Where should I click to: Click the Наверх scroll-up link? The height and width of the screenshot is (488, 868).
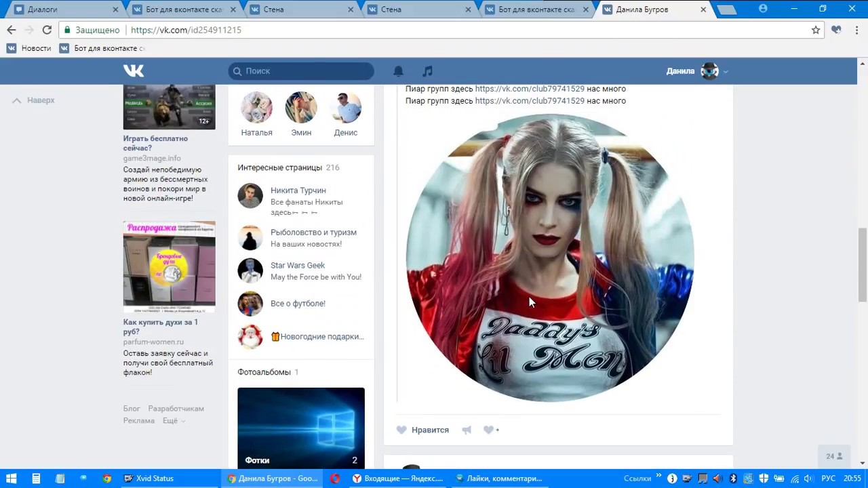click(x=33, y=100)
